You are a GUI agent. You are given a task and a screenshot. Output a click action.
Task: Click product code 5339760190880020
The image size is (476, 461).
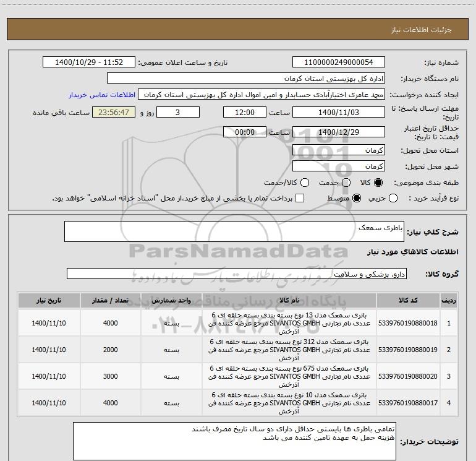pos(408,376)
